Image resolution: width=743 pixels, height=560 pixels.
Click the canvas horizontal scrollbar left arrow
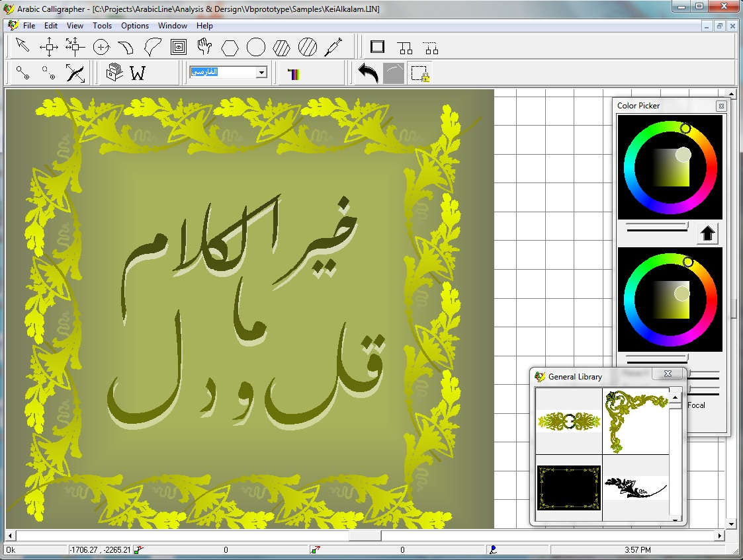coord(11,536)
